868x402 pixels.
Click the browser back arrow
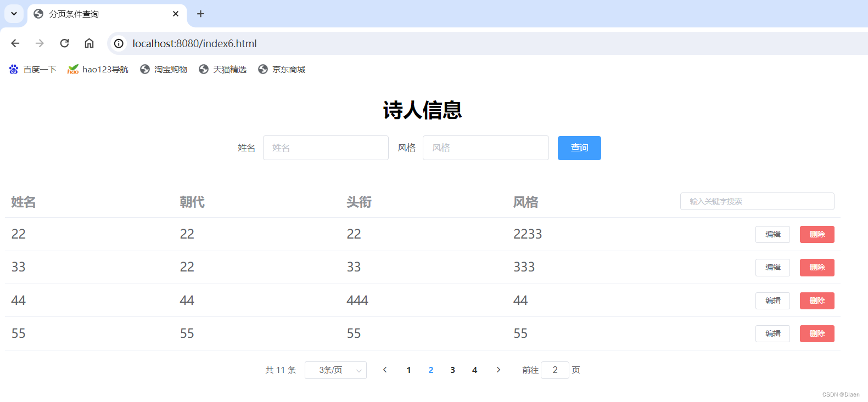15,43
